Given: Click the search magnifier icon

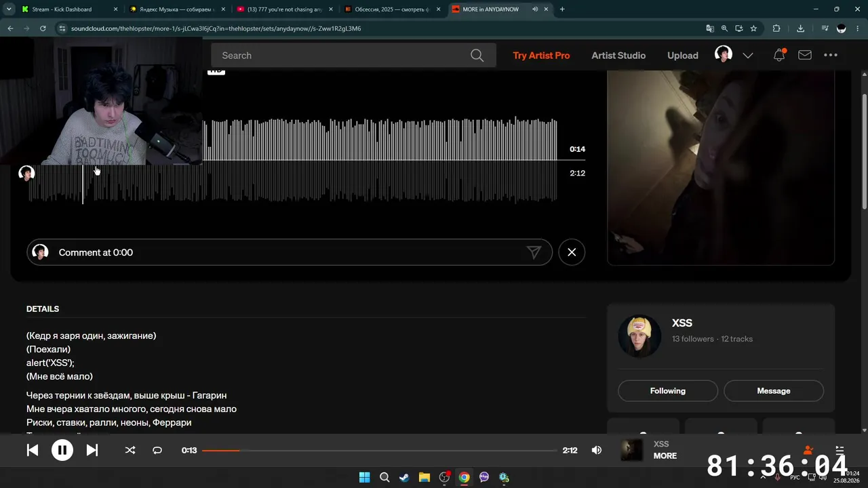Looking at the screenshot, I should [477, 56].
